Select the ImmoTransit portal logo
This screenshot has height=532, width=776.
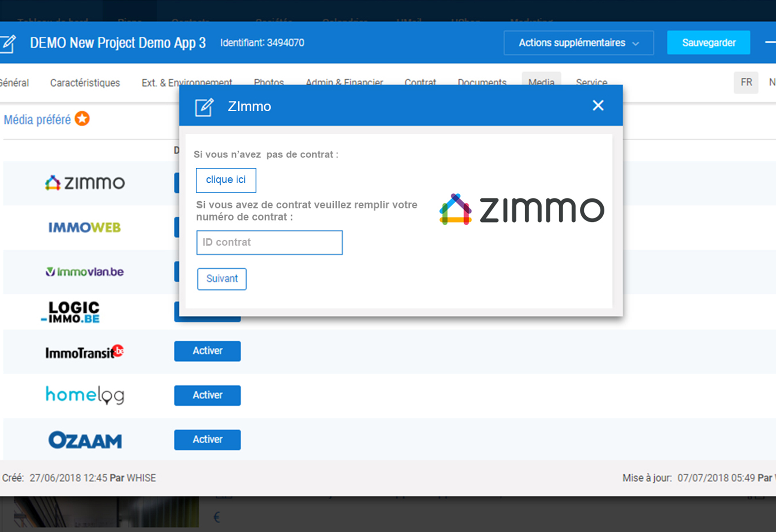[85, 352]
